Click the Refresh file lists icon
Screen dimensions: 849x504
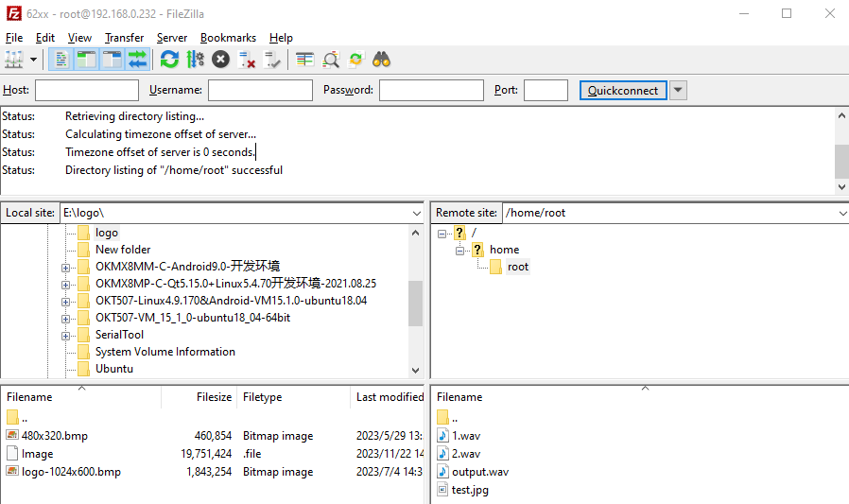pos(169,60)
